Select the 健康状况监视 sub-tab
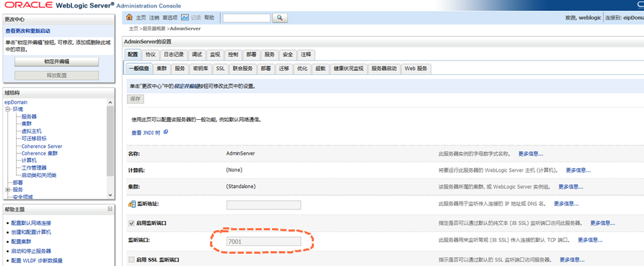This screenshot has height=266, width=644. [x=348, y=68]
